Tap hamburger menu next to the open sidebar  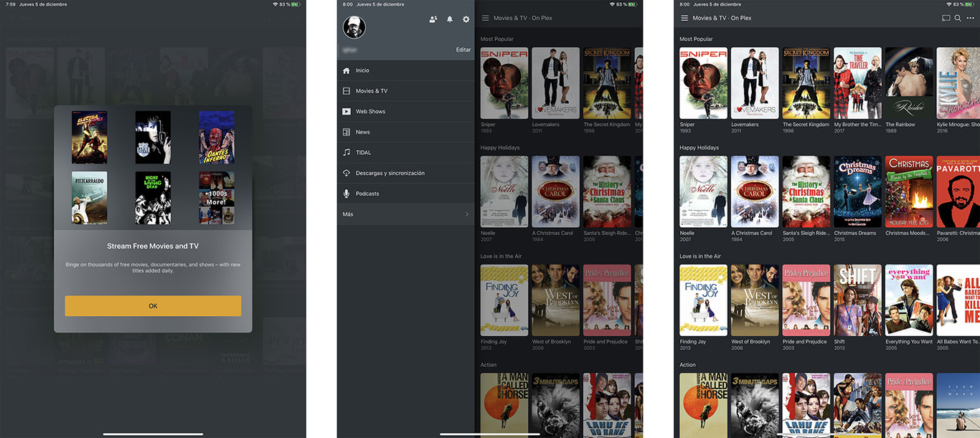(x=486, y=18)
